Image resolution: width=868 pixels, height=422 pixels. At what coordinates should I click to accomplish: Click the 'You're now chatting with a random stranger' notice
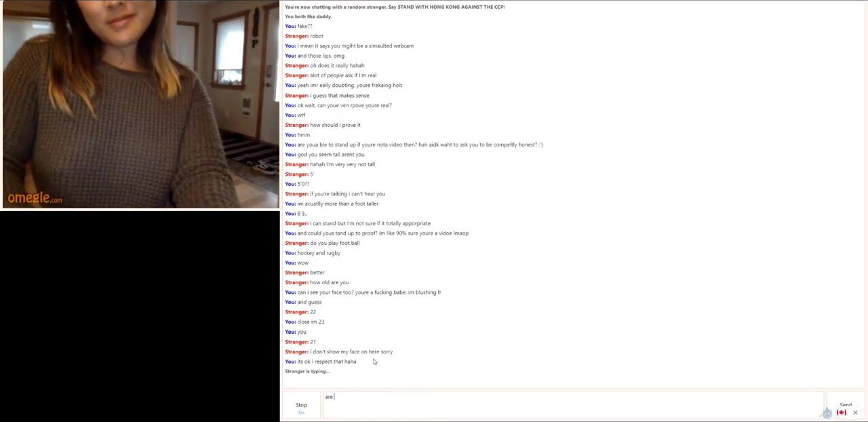[395, 7]
